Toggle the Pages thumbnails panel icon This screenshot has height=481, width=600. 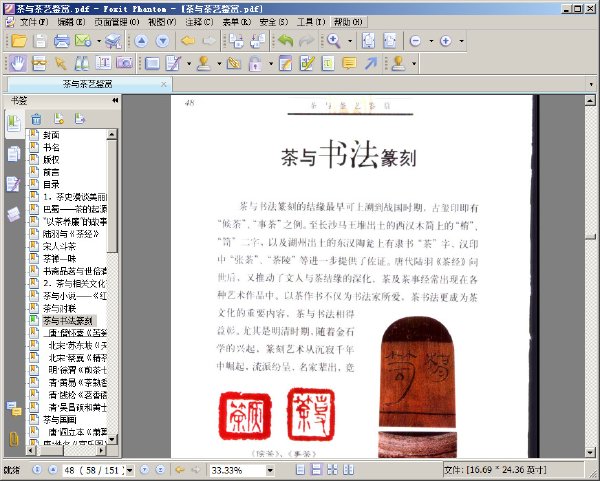coord(14,154)
